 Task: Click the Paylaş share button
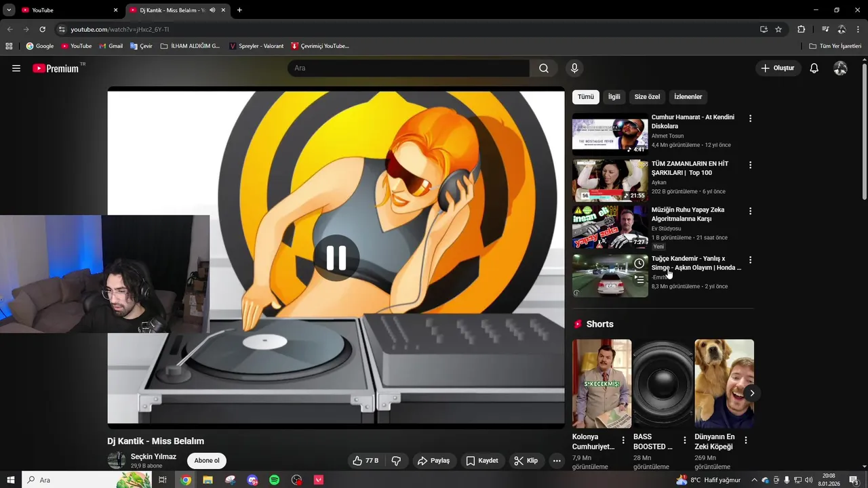[x=433, y=461]
